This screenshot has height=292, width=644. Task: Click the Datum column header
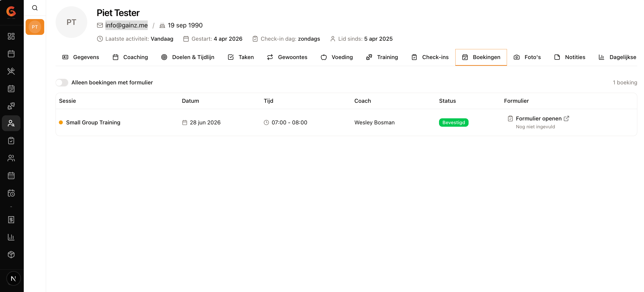pos(191,101)
